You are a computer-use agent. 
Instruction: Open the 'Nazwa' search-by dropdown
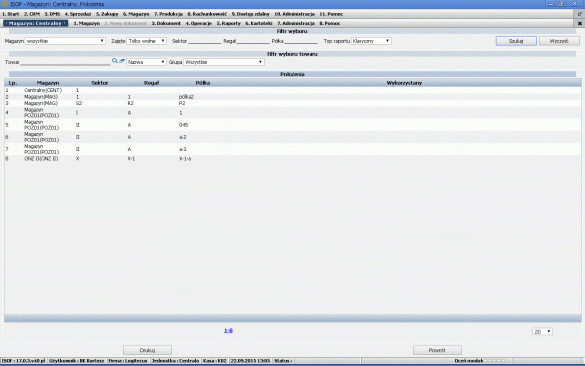tap(146, 62)
